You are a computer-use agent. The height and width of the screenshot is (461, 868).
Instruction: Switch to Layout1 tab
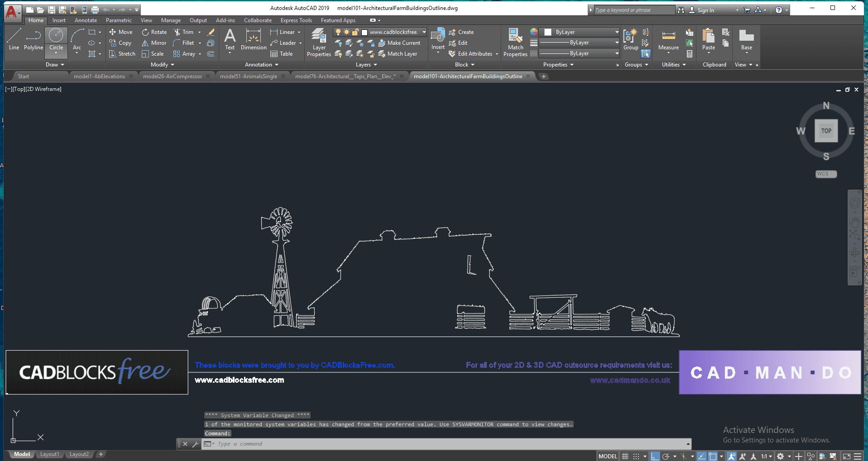(49, 454)
